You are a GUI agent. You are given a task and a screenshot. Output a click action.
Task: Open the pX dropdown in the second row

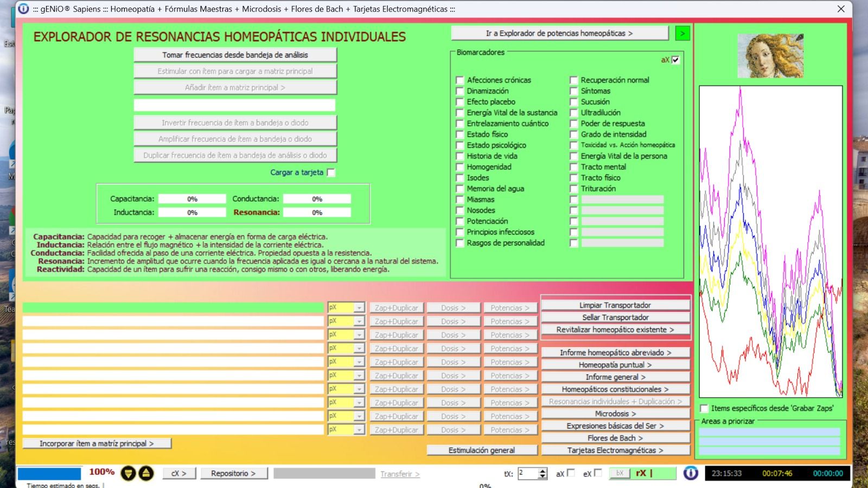pos(359,322)
